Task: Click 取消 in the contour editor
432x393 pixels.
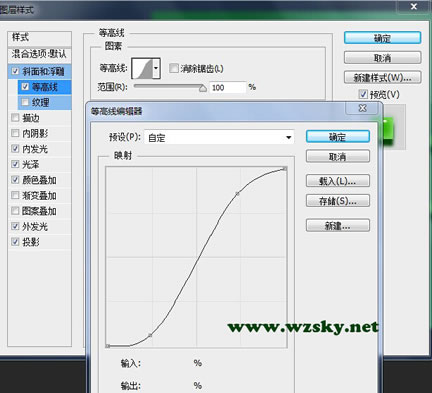Action: tap(338, 156)
